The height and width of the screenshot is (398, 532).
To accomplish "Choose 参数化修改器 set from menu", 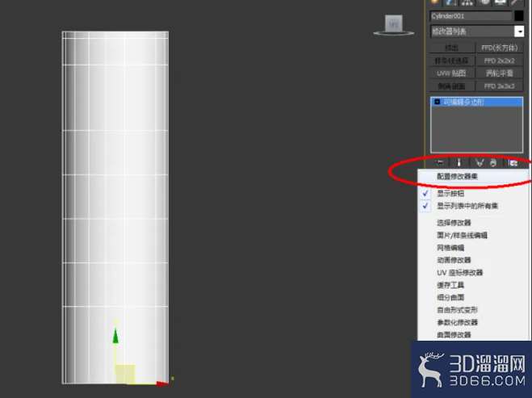I will (472, 322).
